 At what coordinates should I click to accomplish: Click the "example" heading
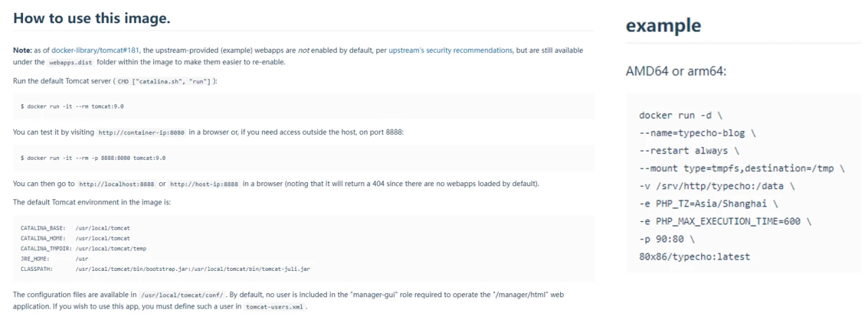[663, 26]
